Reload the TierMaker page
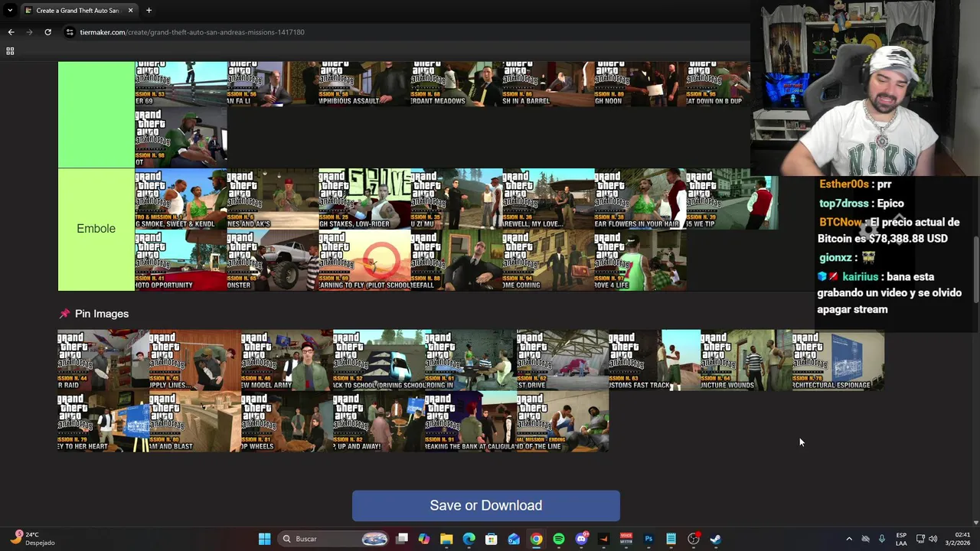Screen dimensions: 980x551 click(x=47, y=32)
